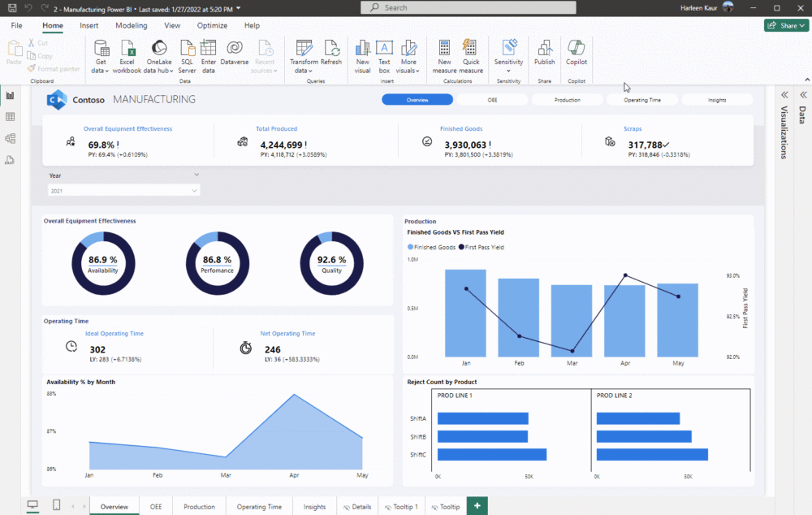
Task: Click the Publish icon
Action: [x=545, y=49]
